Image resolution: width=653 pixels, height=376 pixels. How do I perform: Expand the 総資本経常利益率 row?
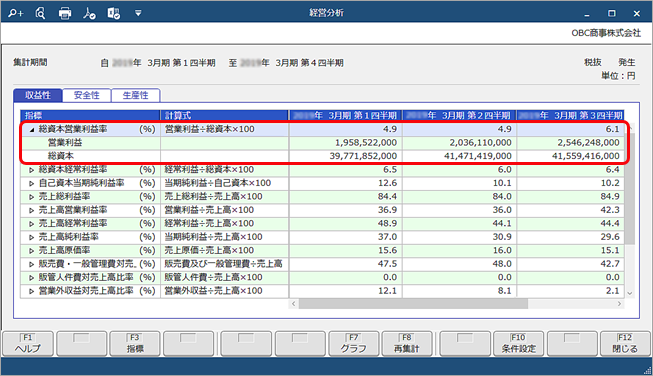coord(32,170)
